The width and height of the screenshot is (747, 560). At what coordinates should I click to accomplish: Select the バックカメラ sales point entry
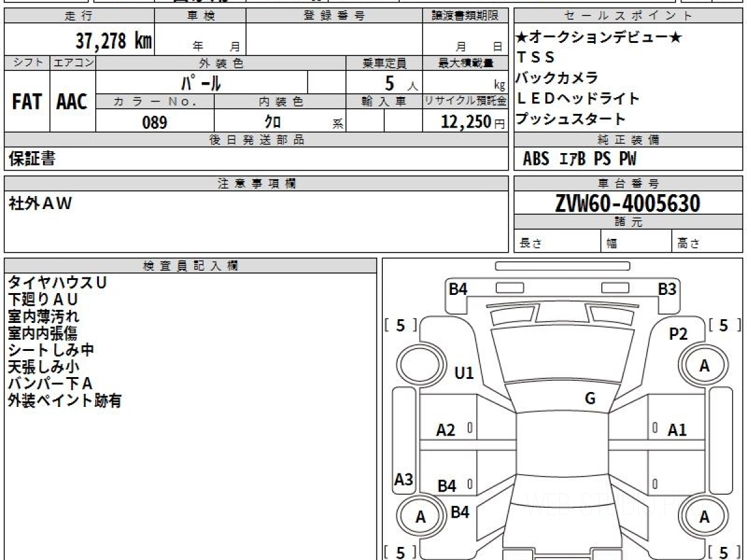coord(557,78)
